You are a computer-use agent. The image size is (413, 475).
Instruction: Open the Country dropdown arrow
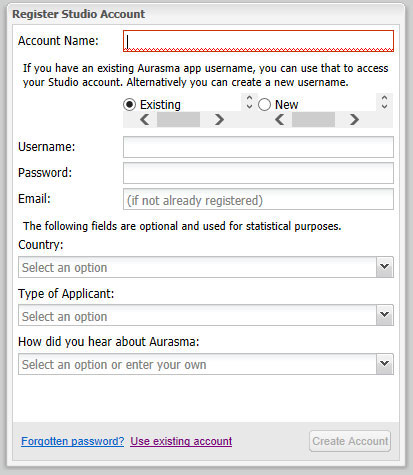[385, 267]
